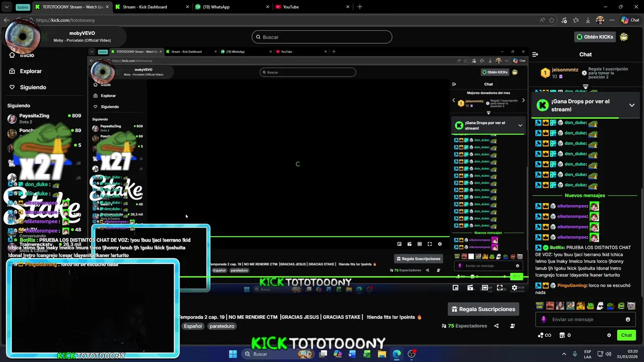Screen dimensions: 644x362
Task: Open the ESP LAA keyboard language switcher
Action: 588,354
